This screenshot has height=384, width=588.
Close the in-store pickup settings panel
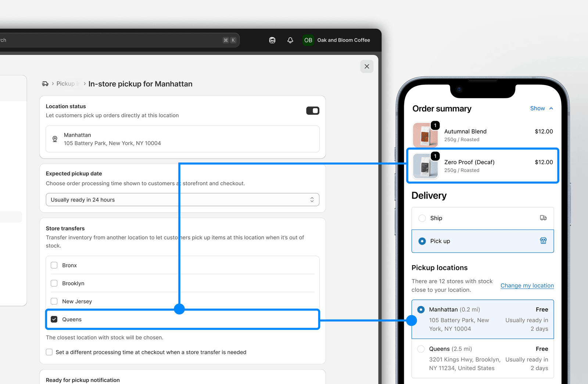click(367, 67)
